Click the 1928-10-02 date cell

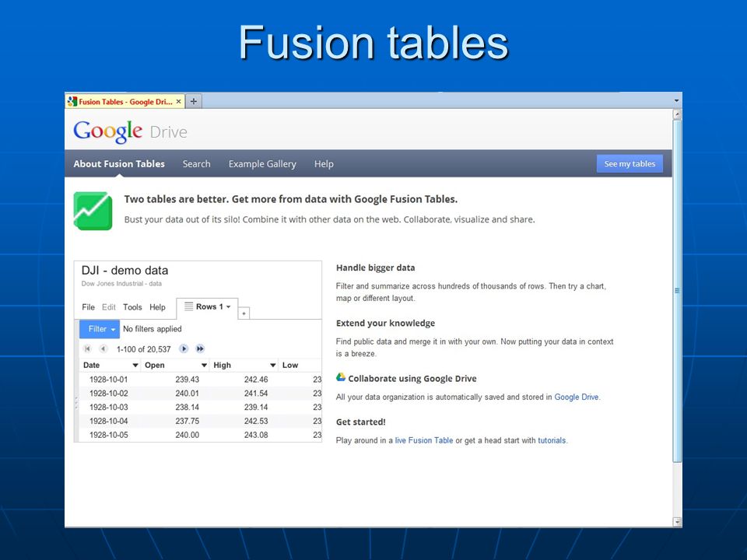pyautogui.click(x=109, y=394)
